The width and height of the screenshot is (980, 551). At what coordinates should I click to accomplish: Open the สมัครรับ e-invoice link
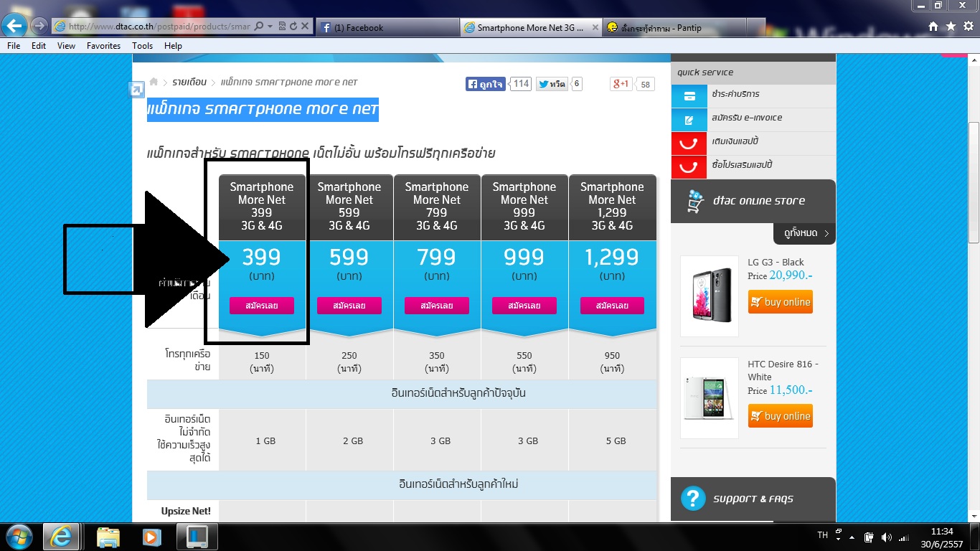(747, 118)
